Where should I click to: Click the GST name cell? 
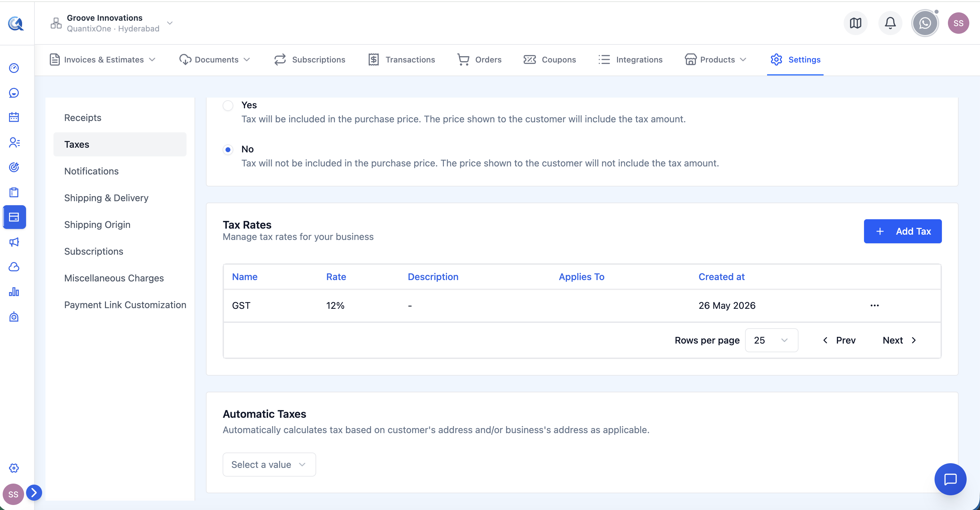pos(241,305)
